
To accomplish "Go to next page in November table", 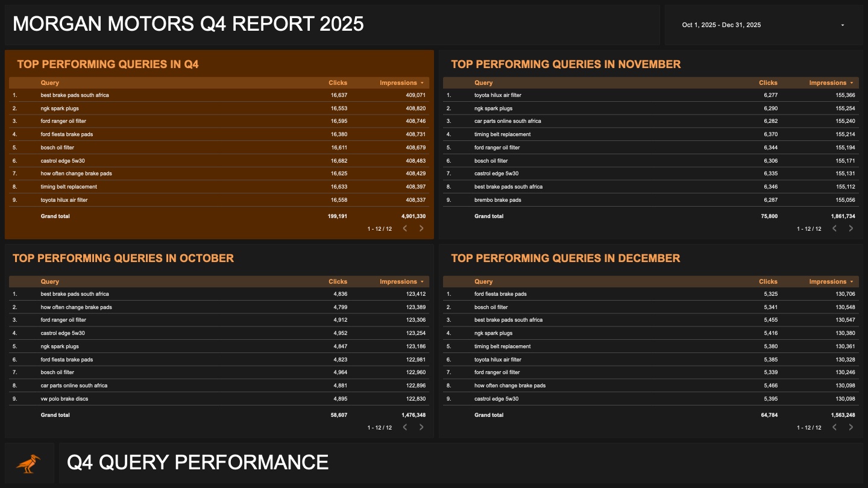I will (x=851, y=228).
